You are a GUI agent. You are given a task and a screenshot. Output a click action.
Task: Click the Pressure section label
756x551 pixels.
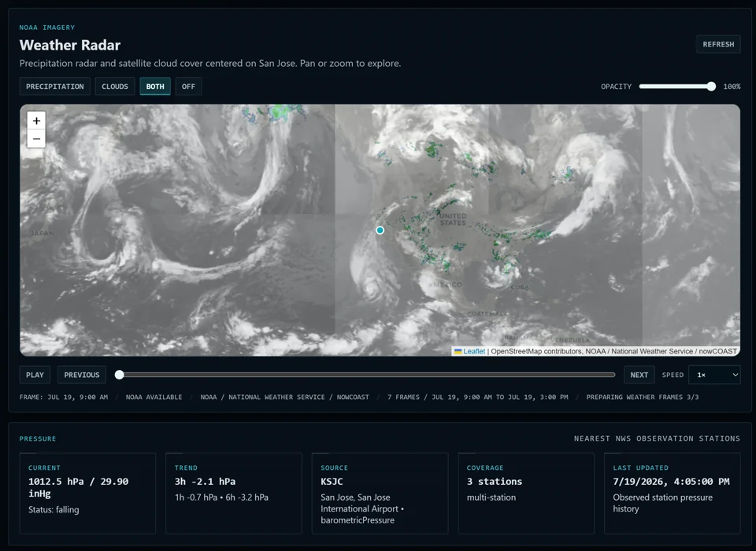(38, 438)
